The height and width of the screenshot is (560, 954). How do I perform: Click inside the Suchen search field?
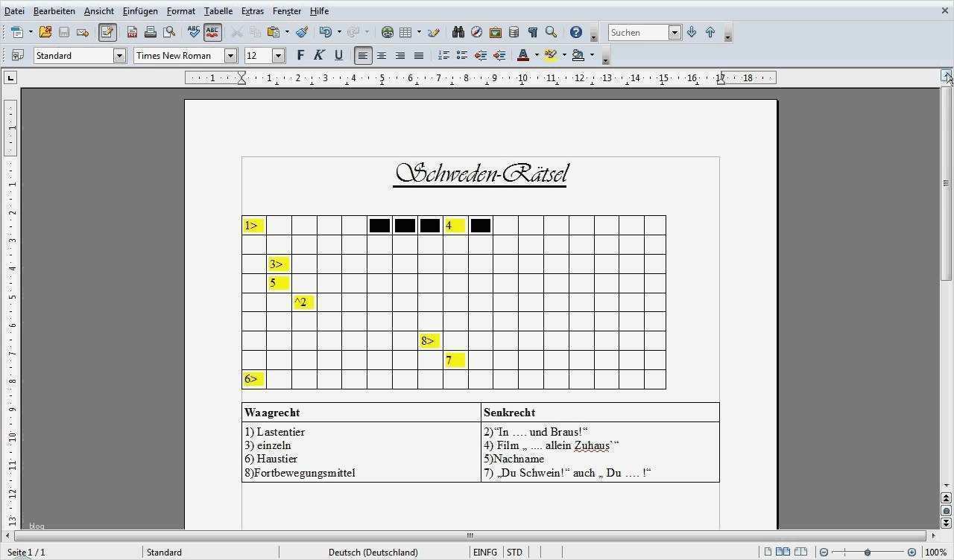pos(639,32)
